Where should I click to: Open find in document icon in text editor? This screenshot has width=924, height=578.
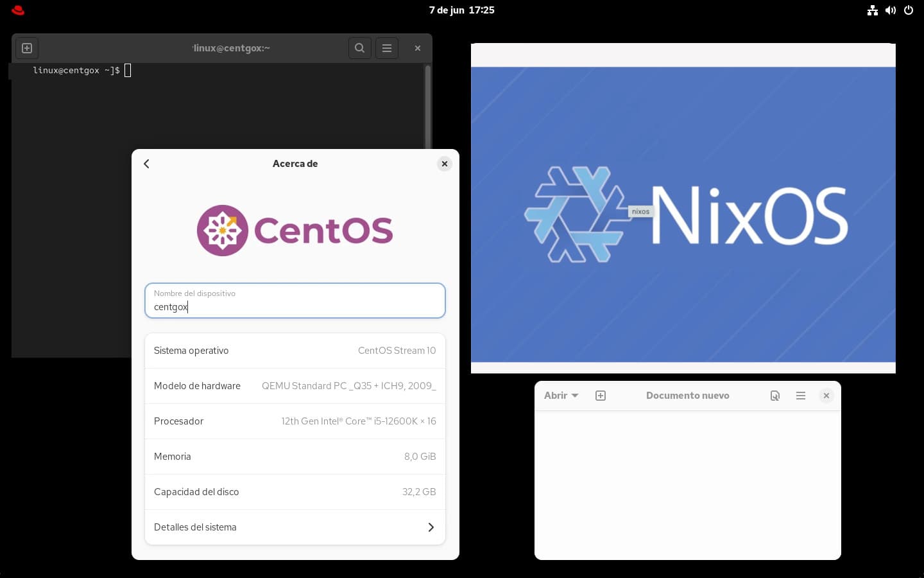(775, 396)
